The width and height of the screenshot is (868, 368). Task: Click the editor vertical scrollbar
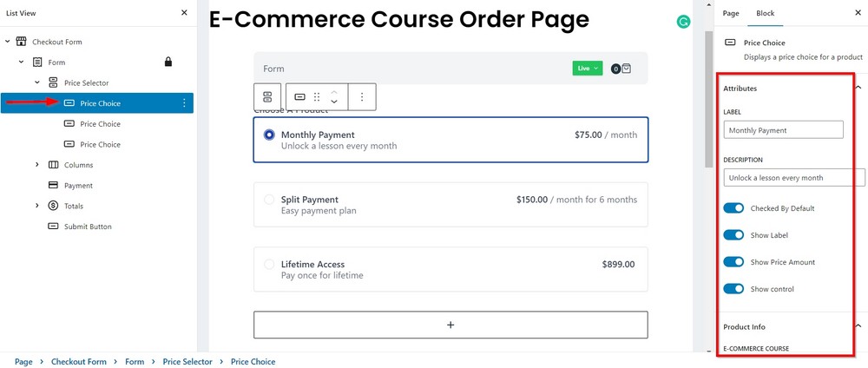coord(708,100)
